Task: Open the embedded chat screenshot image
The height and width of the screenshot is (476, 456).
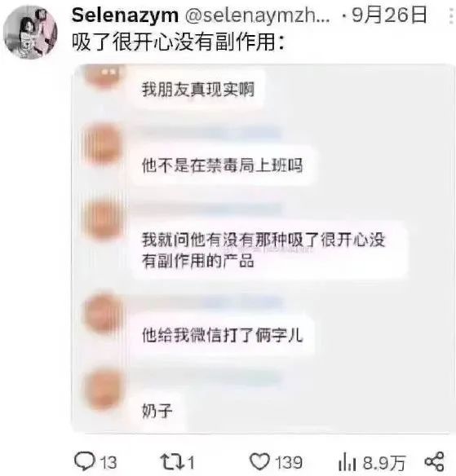Action: pos(263,249)
